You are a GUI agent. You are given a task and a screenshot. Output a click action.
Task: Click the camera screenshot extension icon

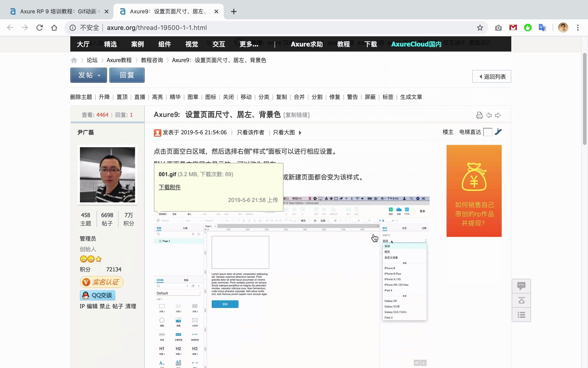(498, 28)
